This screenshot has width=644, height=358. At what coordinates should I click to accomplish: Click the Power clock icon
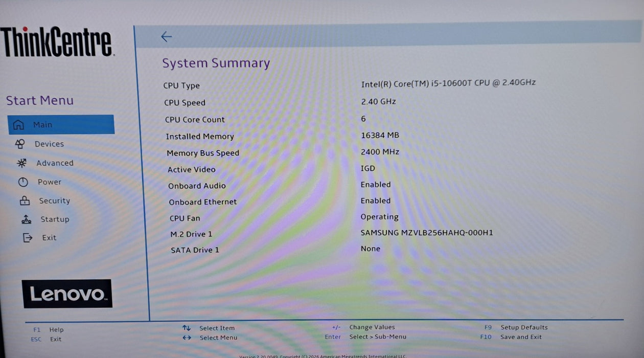[23, 182]
